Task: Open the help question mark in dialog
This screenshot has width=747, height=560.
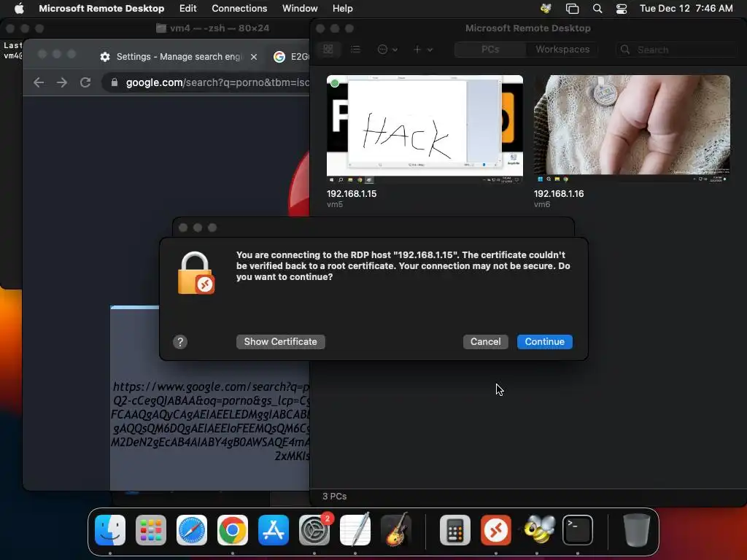Action: point(180,341)
